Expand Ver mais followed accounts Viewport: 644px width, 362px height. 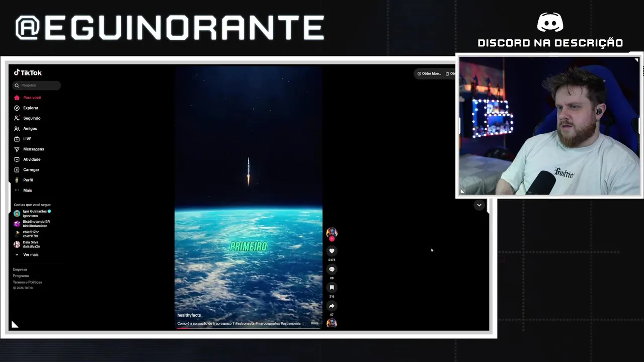[27, 255]
